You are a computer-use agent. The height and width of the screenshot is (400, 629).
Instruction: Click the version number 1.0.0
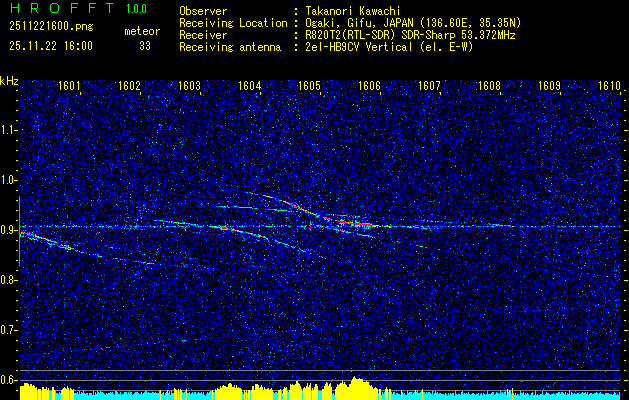coord(136,9)
